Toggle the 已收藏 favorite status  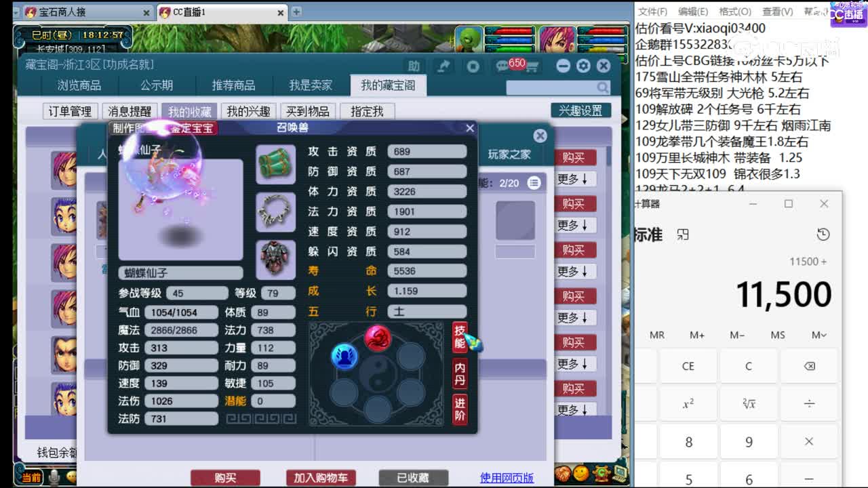tap(412, 477)
